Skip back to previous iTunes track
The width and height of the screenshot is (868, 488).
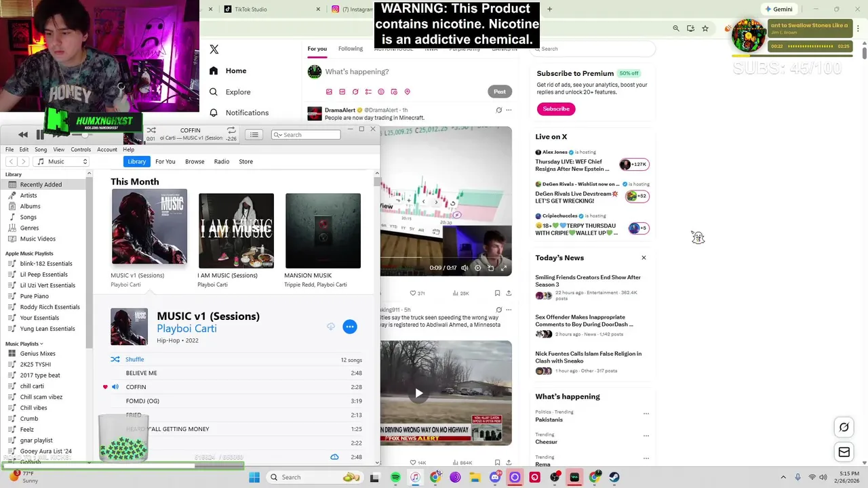(x=23, y=134)
